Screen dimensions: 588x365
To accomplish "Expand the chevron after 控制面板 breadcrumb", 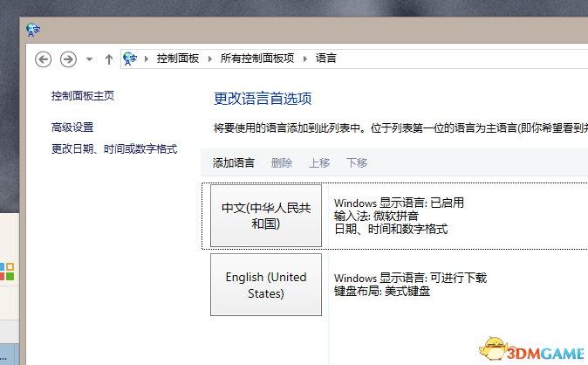I will tap(210, 59).
